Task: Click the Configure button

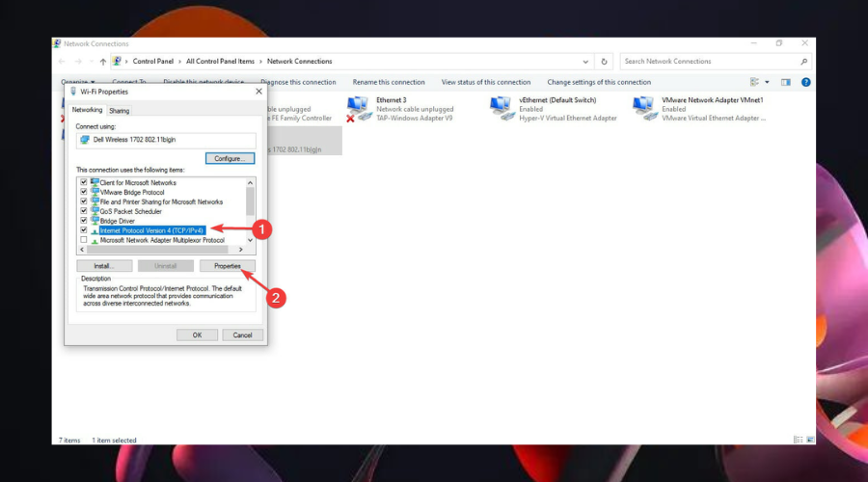Action: 230,158
